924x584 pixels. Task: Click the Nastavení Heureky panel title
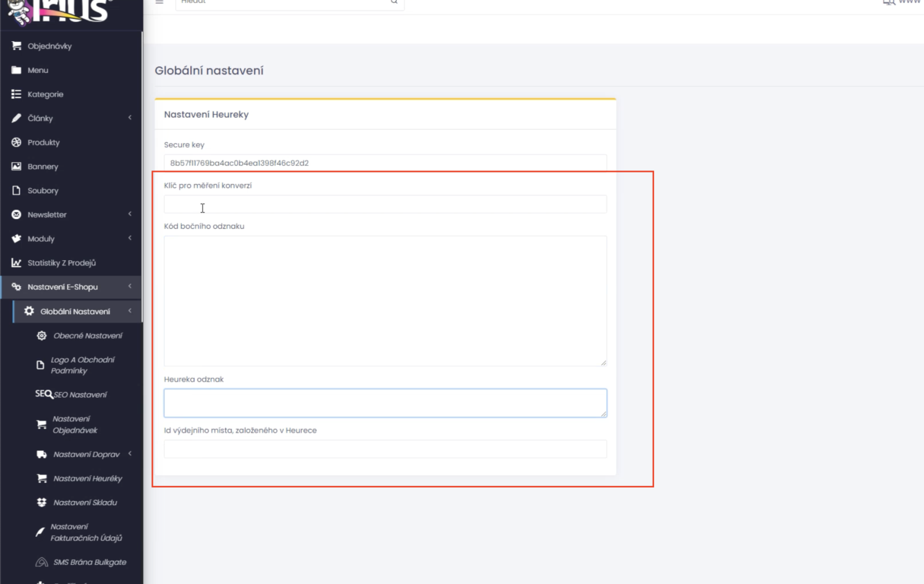pyautogui.click(x=207, y=115)
